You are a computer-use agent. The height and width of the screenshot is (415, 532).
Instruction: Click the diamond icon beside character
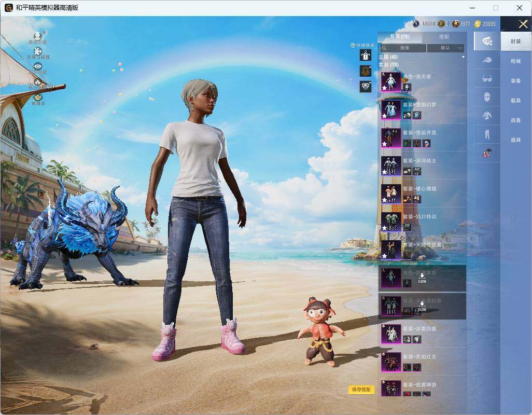pos(366,87)
